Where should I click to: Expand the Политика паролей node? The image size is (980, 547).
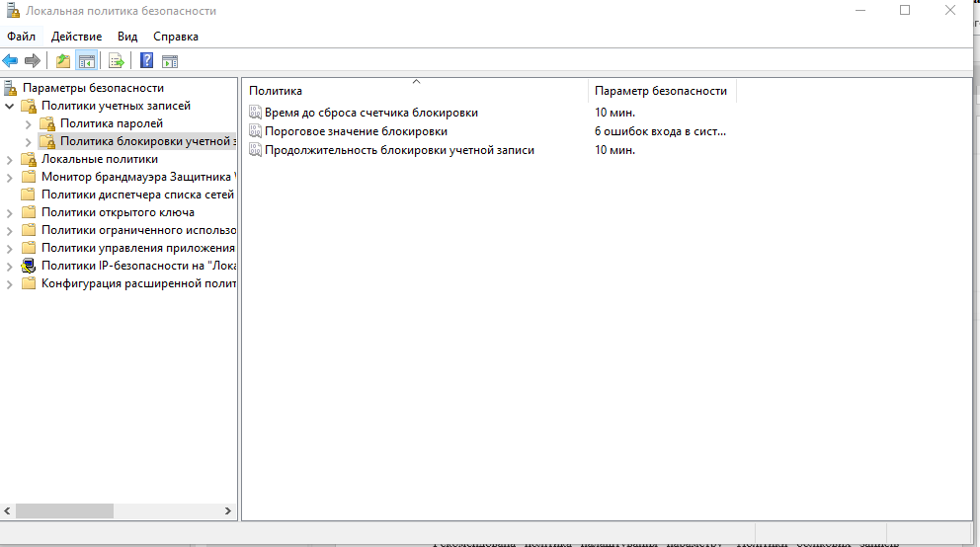(x=28, y=123)
